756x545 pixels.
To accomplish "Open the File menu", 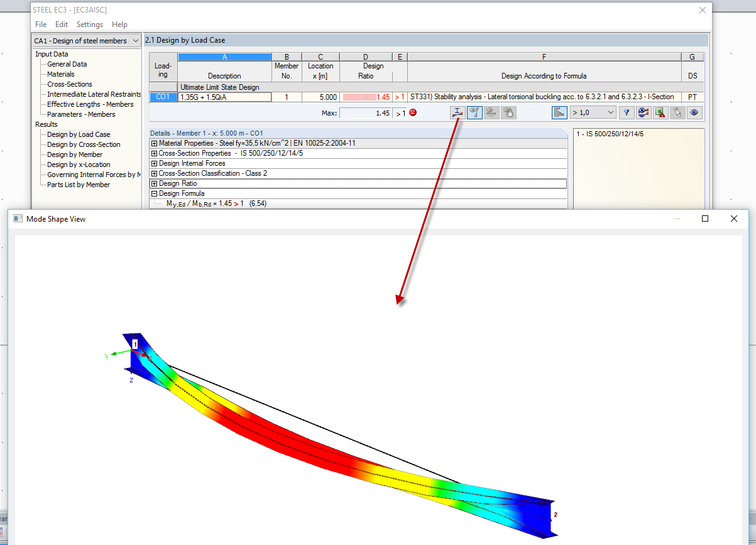I will click(40, 24).
